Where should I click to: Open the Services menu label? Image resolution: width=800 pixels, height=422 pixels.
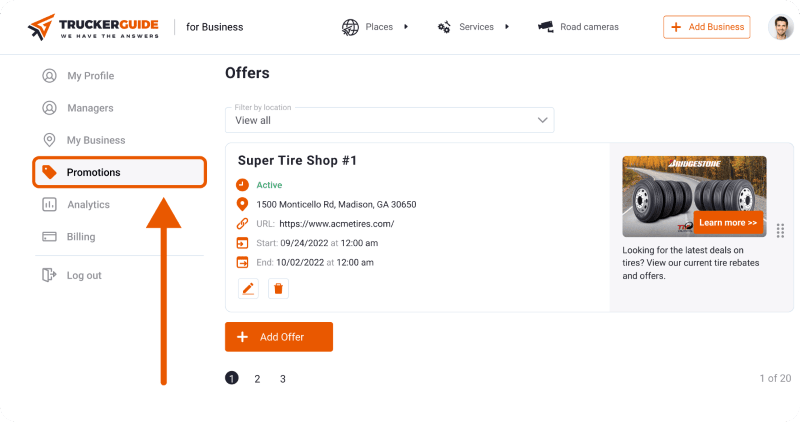[476, 27]
